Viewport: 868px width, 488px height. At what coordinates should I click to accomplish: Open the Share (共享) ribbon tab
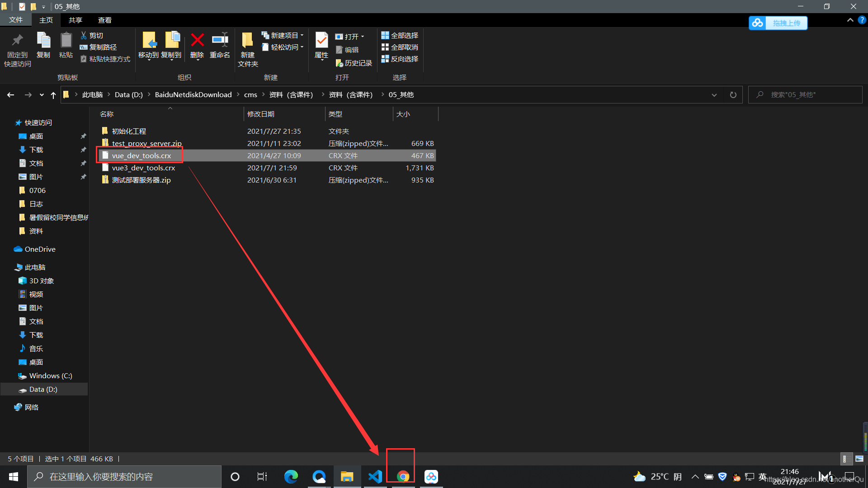(75, 20)
